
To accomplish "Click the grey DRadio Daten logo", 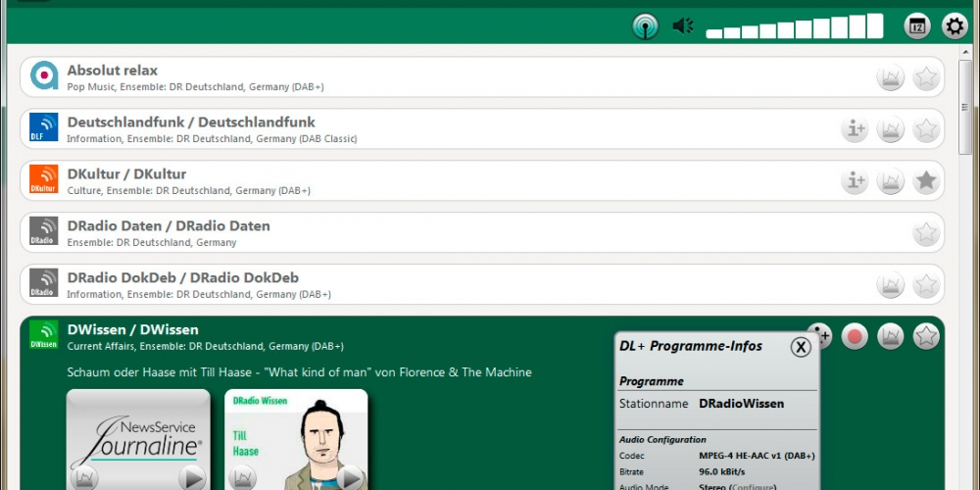I will click(x=44, y=230).
